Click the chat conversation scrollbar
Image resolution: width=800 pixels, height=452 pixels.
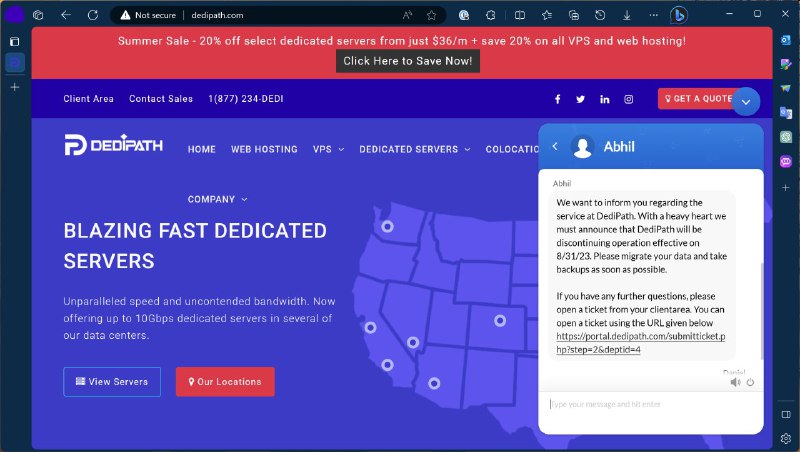(762, 311)
